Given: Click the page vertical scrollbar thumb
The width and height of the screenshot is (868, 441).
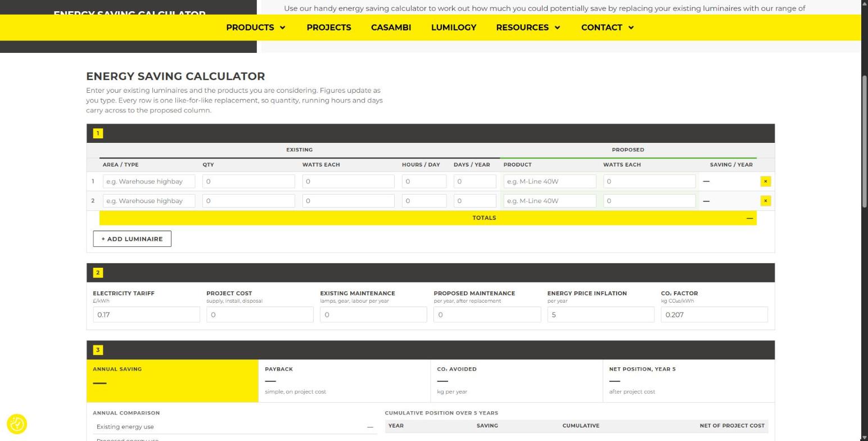Looking at the screenshot, I should click(865, 141).
